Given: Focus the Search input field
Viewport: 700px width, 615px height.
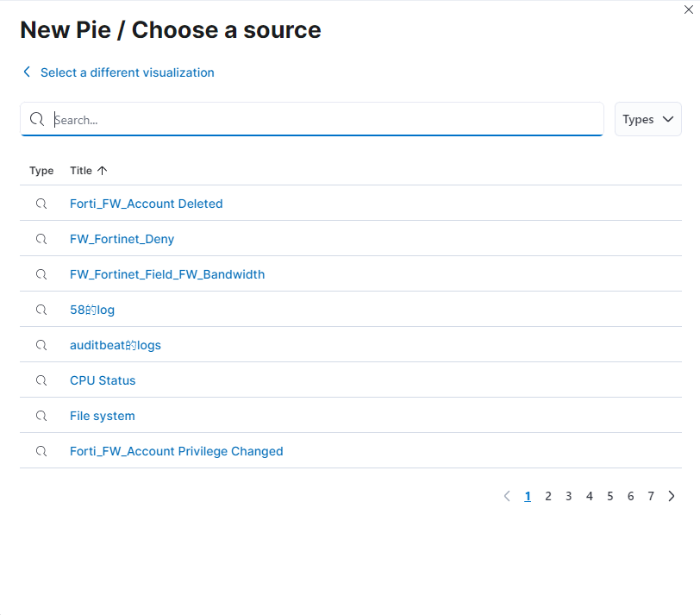Looking at the screenshot, I should point(312,119).
